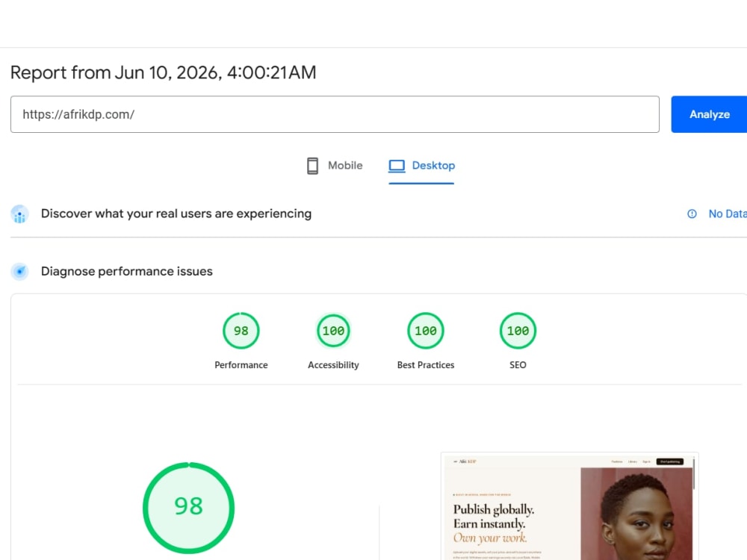
Task: Click the Performance label under the gauge
Action: click(x=241, y=365)
